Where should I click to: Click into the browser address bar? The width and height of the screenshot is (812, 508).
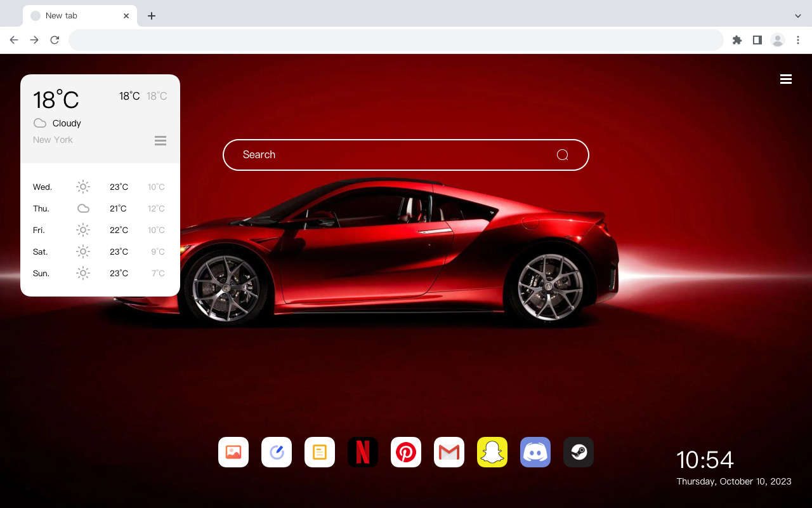(396, 40)
